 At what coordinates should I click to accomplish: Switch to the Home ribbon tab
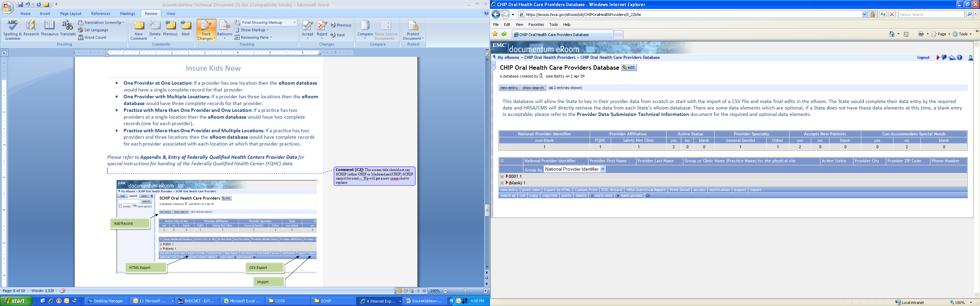coord(26,14)
